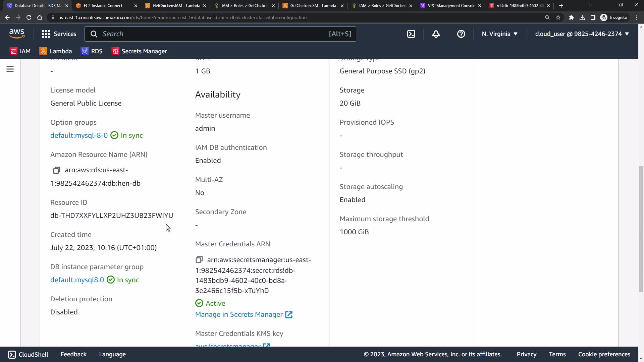
Task: Open the Services menu grid
Action: (x=59, y=34)
